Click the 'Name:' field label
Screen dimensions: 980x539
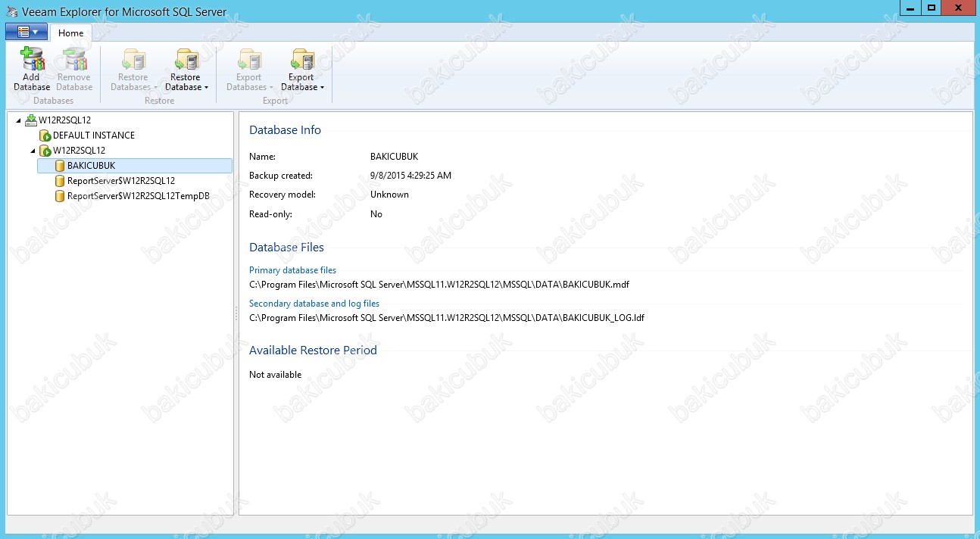(x=263, y=157)
